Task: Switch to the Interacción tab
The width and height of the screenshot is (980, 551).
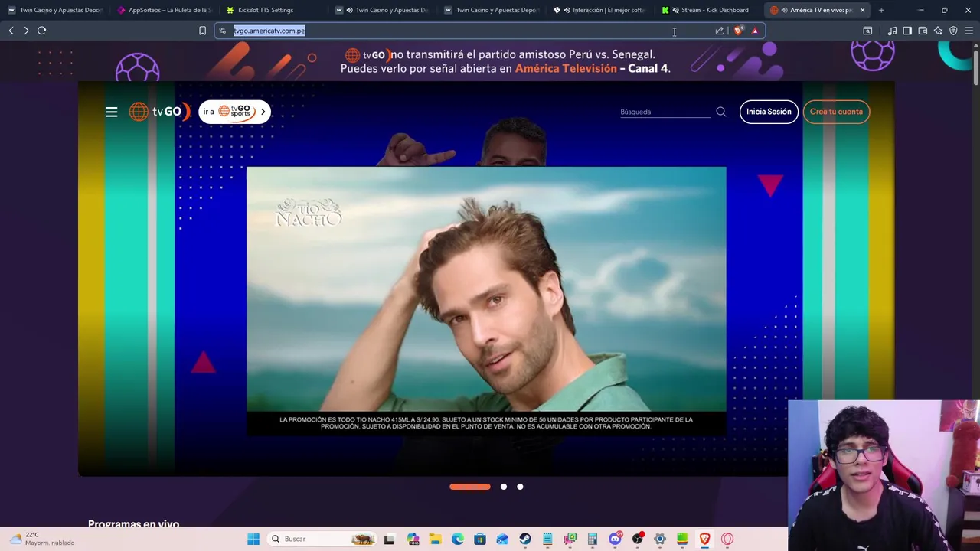Action: 600,10
